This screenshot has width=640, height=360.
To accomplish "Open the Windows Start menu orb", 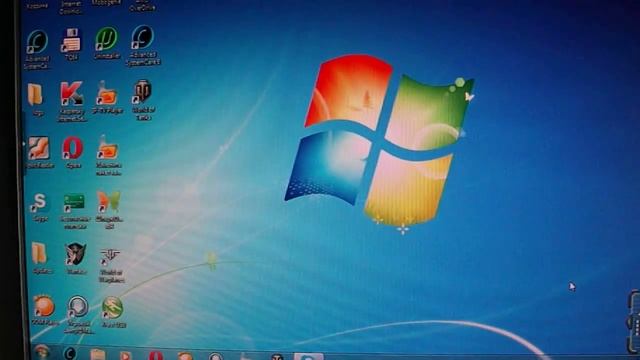I will [x=41, y=352].
